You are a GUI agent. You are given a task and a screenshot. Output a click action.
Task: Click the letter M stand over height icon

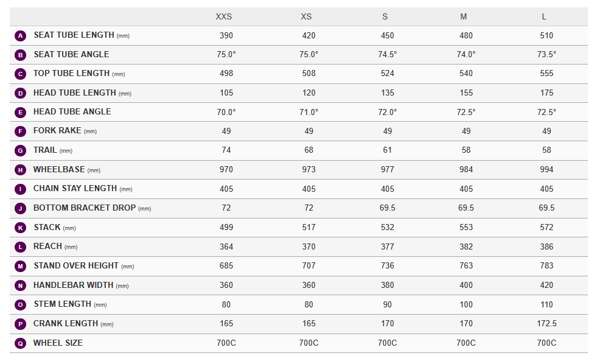20,266
